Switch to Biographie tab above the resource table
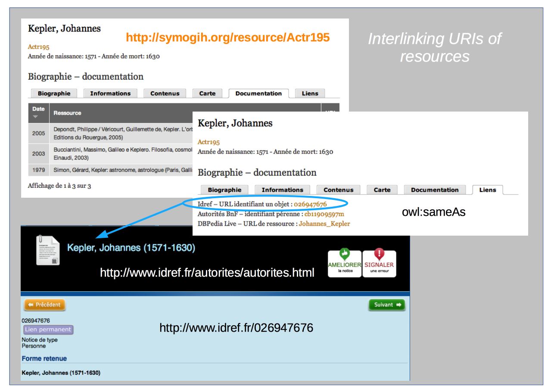 click(x=54, y=93)
